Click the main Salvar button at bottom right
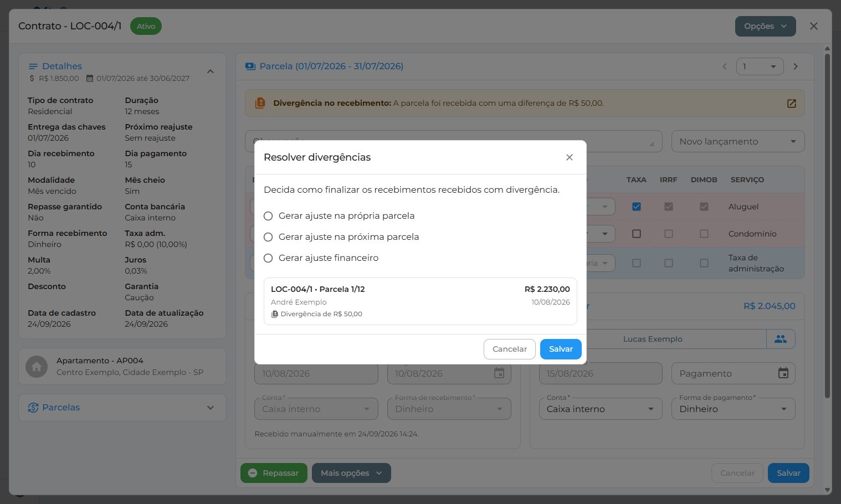841x504 pixels. point(788,473)
